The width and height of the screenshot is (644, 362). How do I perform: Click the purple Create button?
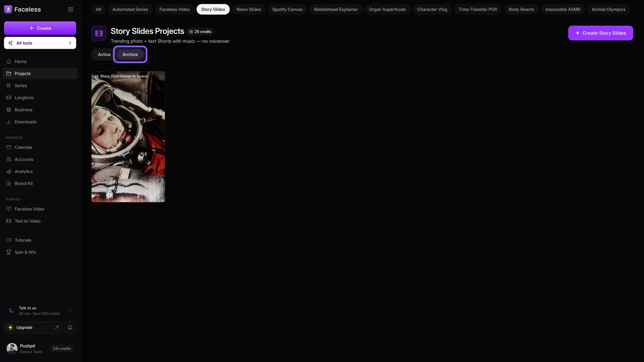pos(40,28)
